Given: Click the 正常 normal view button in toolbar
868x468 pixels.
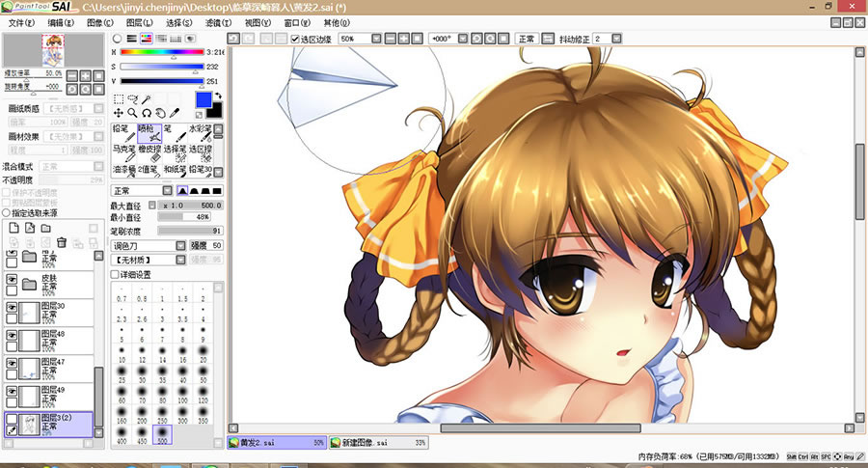Looking at the screenshot, I should (x=526, y=39).
